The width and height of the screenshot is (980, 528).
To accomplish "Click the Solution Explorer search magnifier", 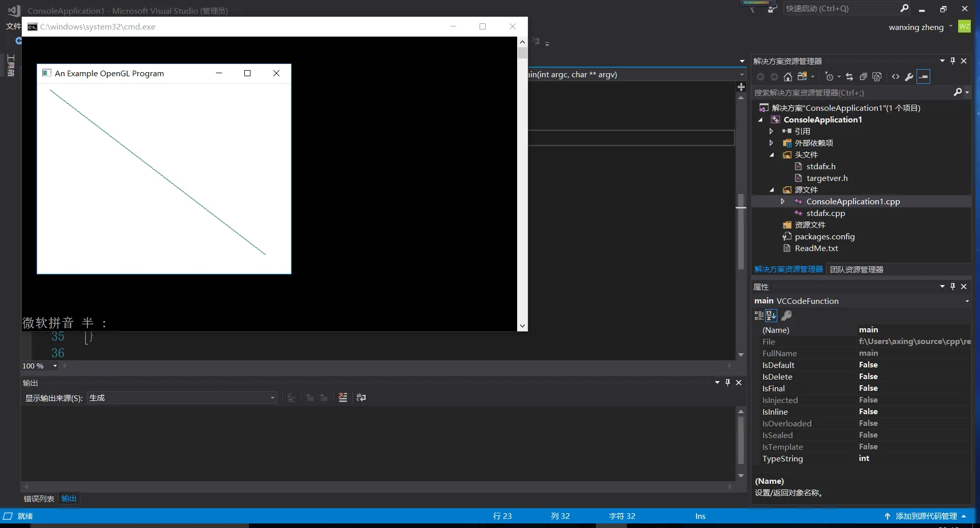I will click(958, 92).
